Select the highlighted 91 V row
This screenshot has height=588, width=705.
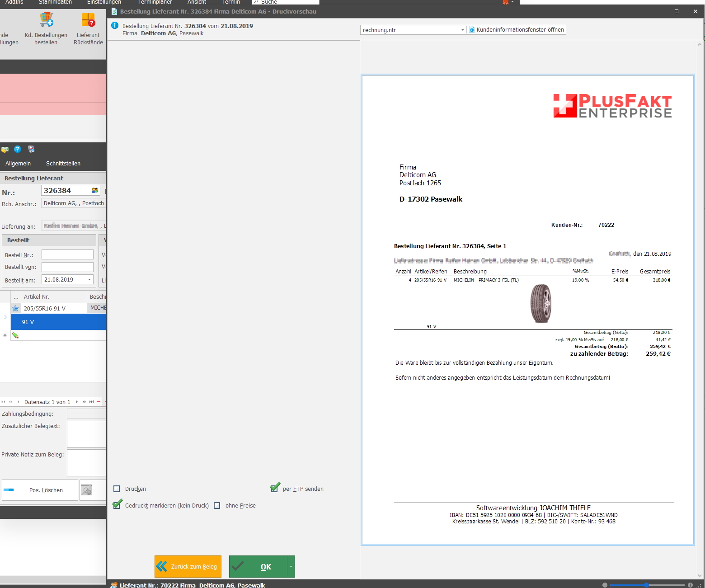tap(58, 322)
